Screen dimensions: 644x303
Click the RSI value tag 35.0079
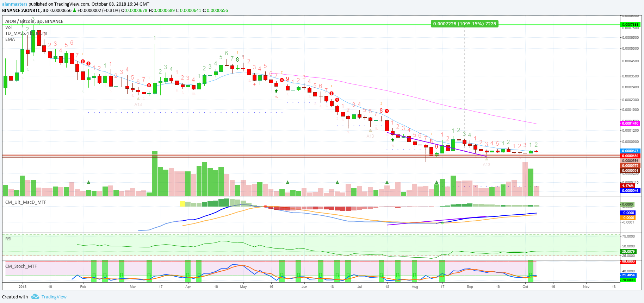coord(628,252)
